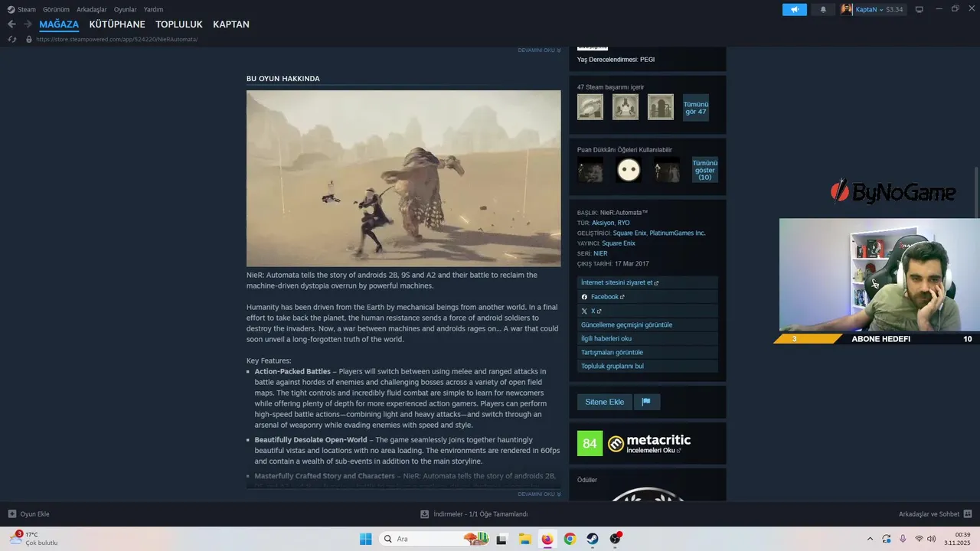Click Tartışmaları görüntüle
980x551 pixels.
648,352
